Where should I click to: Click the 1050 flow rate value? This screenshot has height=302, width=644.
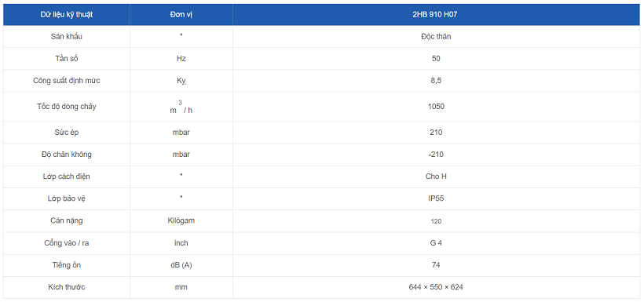(x=436, y=107)
